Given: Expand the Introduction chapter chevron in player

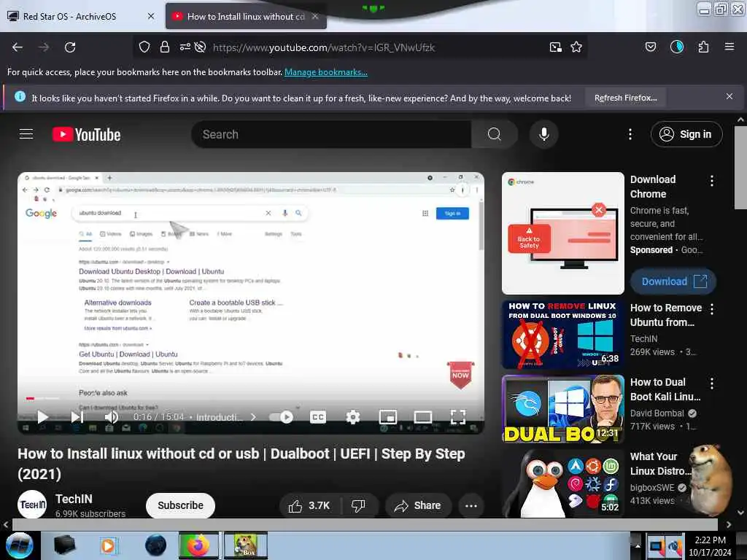Looking at the screenshot, I should [x=253, y=417].
